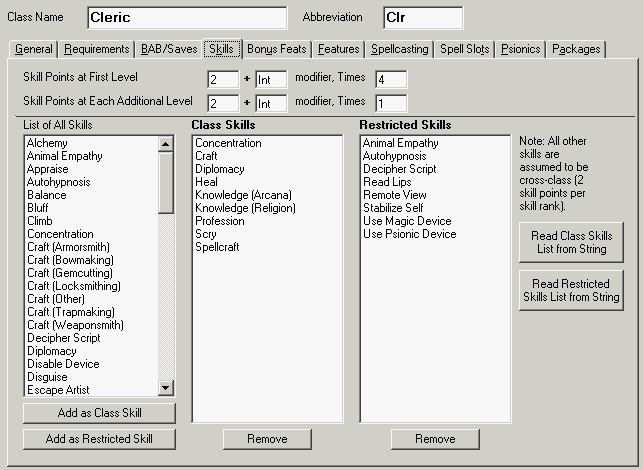Open the Psionics tab
Viewport: 643px width, 470px height.
coord(520,49)
